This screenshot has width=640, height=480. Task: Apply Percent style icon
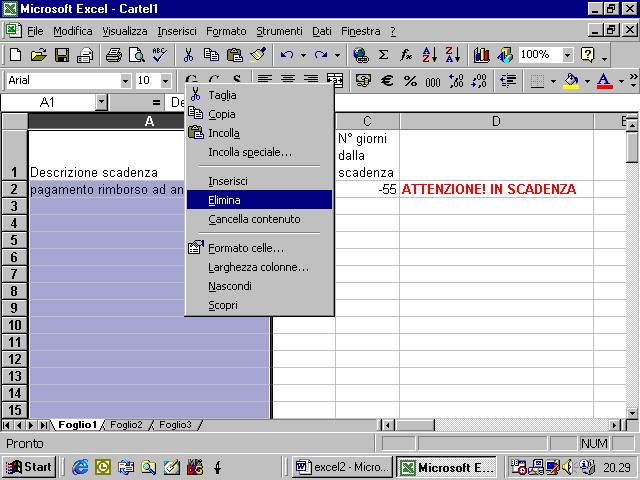click(410, 80)
